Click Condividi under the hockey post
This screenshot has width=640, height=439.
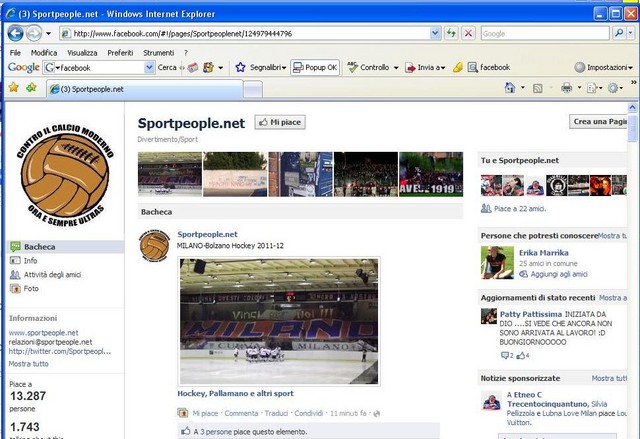[x=309, y=413]
